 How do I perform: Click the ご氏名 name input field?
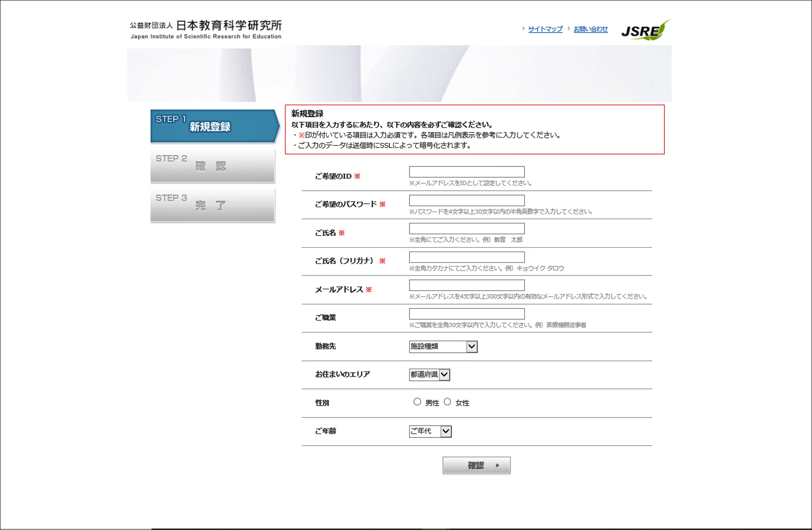pyautogui.click(x=466, y=229)
